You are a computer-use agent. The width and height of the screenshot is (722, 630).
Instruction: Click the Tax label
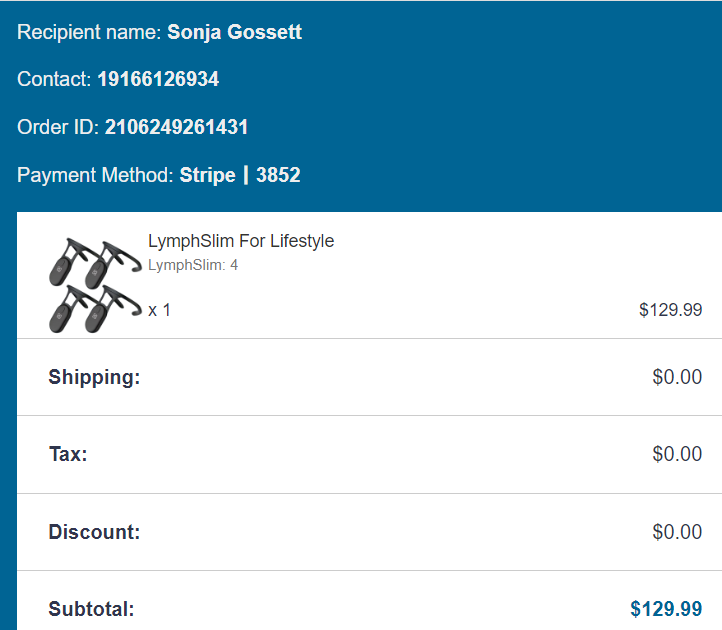pyautogui.click(x=68, y=454)
